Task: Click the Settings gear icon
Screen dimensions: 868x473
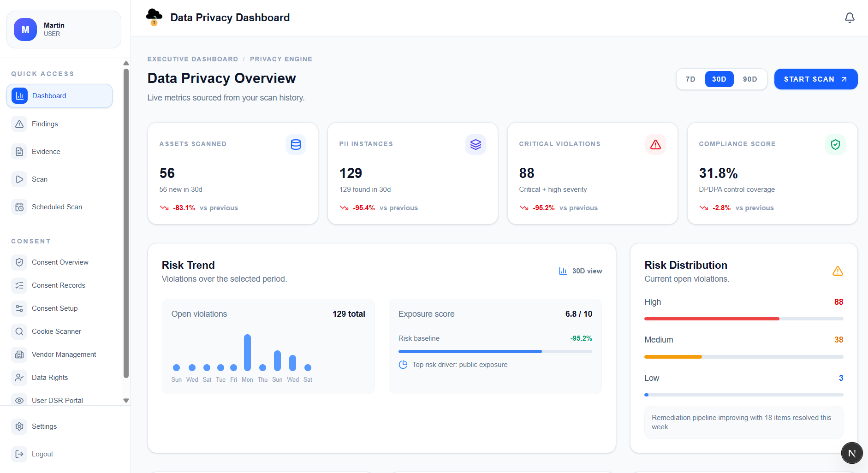Action: point(19,426)
